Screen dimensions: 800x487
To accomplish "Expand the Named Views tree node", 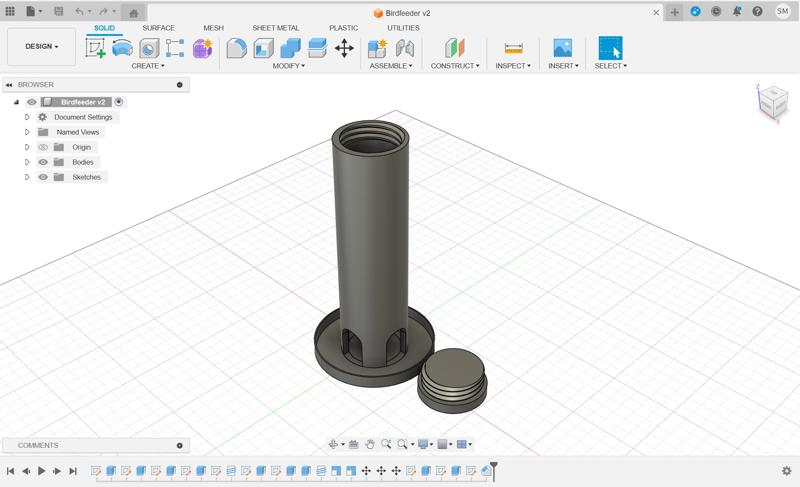I will point(28,132).
